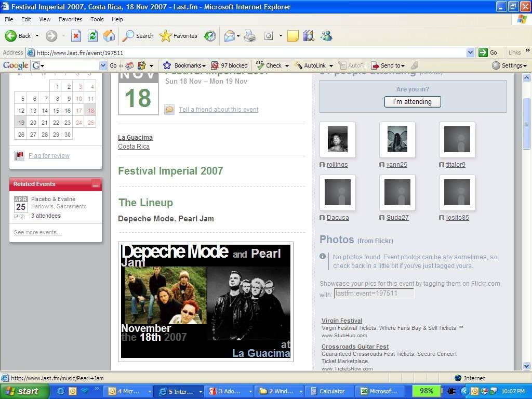Click the Windows start button
The image size is (532, 399).
[x=25, y=391]
